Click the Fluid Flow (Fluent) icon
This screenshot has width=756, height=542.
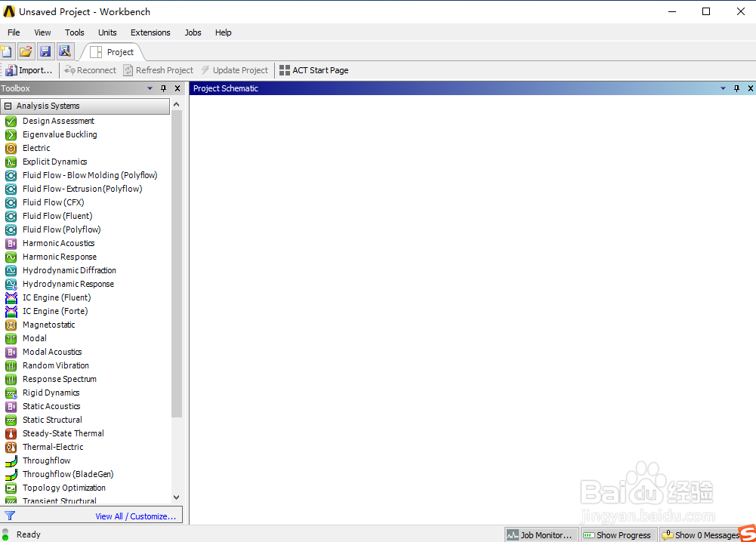pos(11,217)
